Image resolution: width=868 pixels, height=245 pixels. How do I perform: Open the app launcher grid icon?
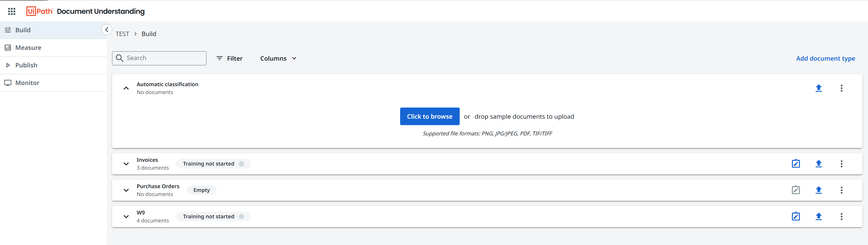click(12, 11)
